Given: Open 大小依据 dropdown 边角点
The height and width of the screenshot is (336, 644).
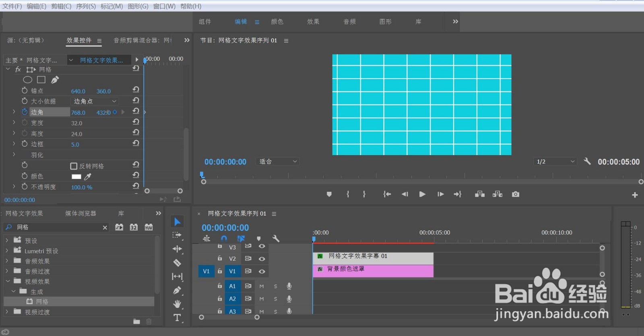Looking at the screenshot, I should pos(95,101).
